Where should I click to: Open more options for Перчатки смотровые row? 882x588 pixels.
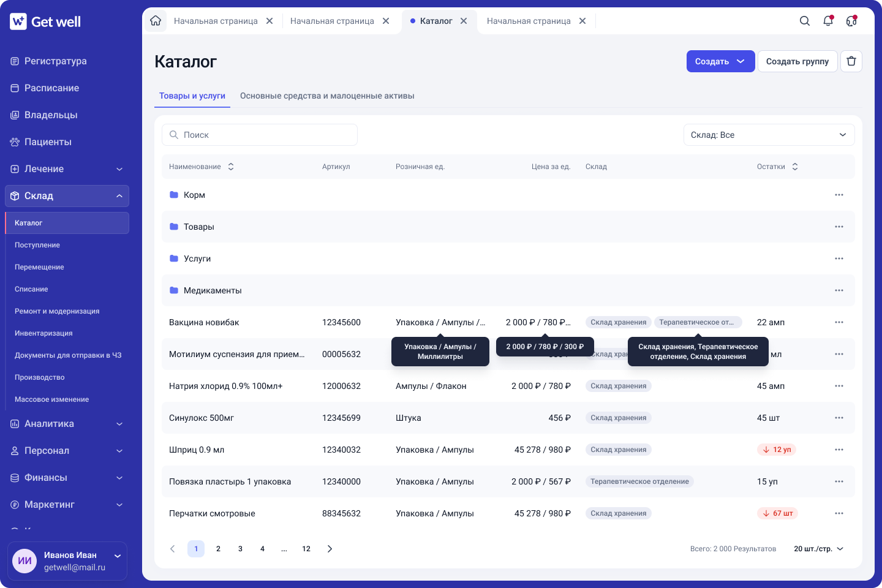[x=839, y=513]
